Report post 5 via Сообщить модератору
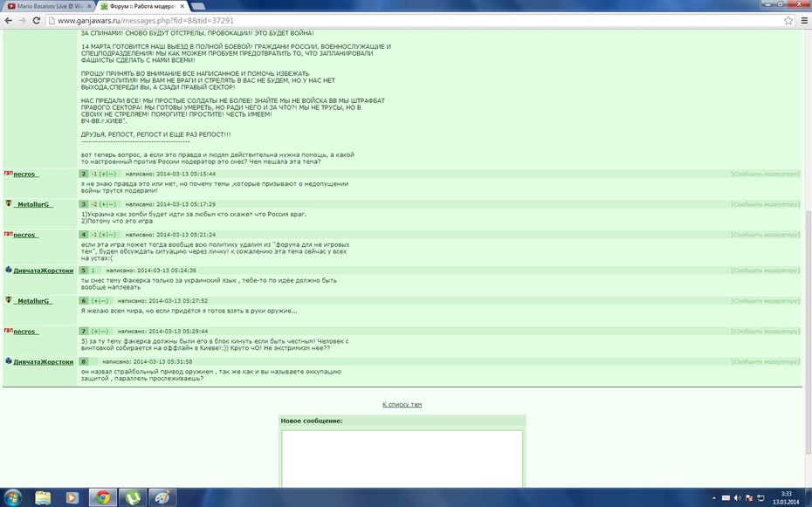Image resolution: width=812 pixels, height=507 pixels. pyautogui.click(x=766, y=271)
